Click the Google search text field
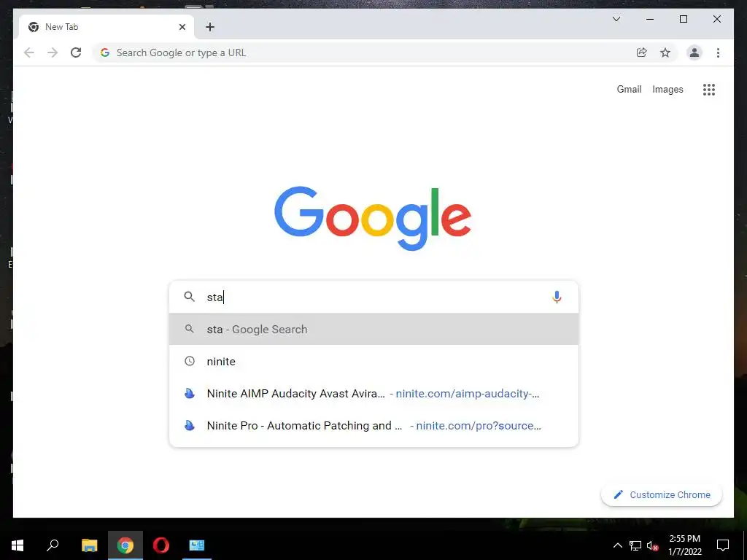Image resolution: width=747 pixels, height=560 pixels. pos(374,297)
